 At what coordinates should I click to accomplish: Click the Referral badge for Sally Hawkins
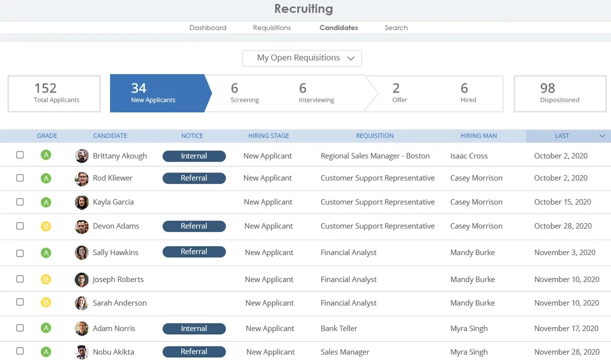point(194,252)
